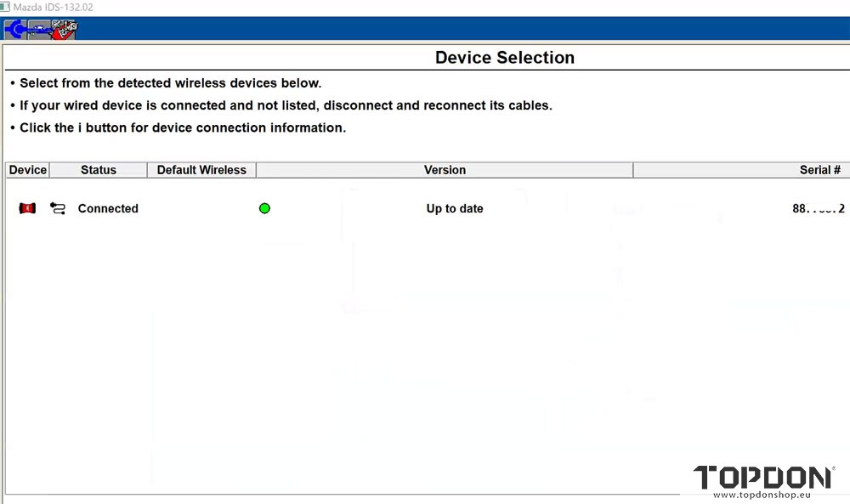The image size is (850, 504).
Task: Open the red toolbox tab in toolbar
Action: coord(65,29)
